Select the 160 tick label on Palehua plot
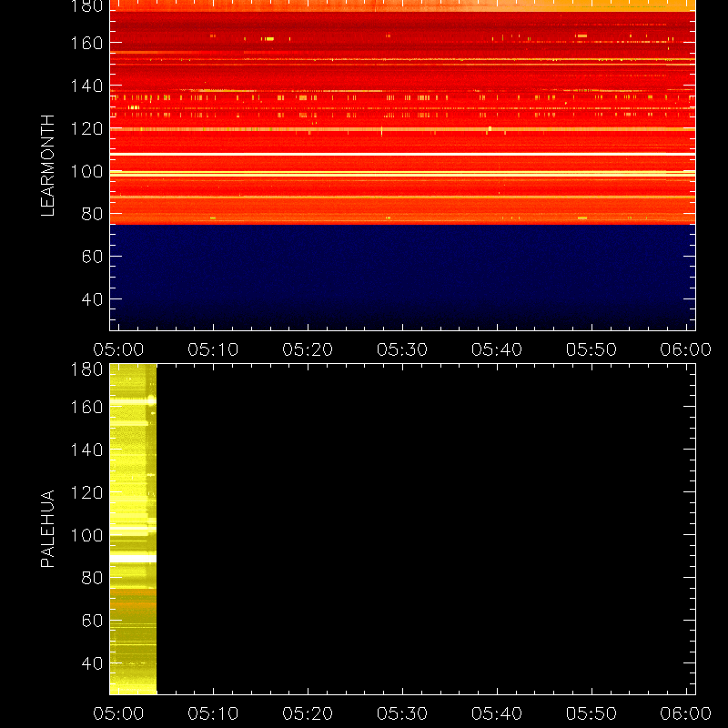Image resolution: width=728 pixels, height=728 pixels. [x=86, y=407]
